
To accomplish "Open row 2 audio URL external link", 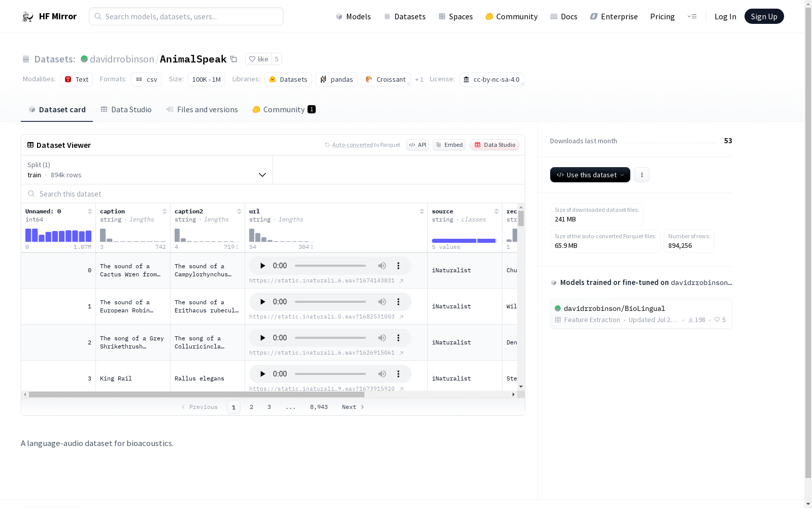I will tap(401, 353).
